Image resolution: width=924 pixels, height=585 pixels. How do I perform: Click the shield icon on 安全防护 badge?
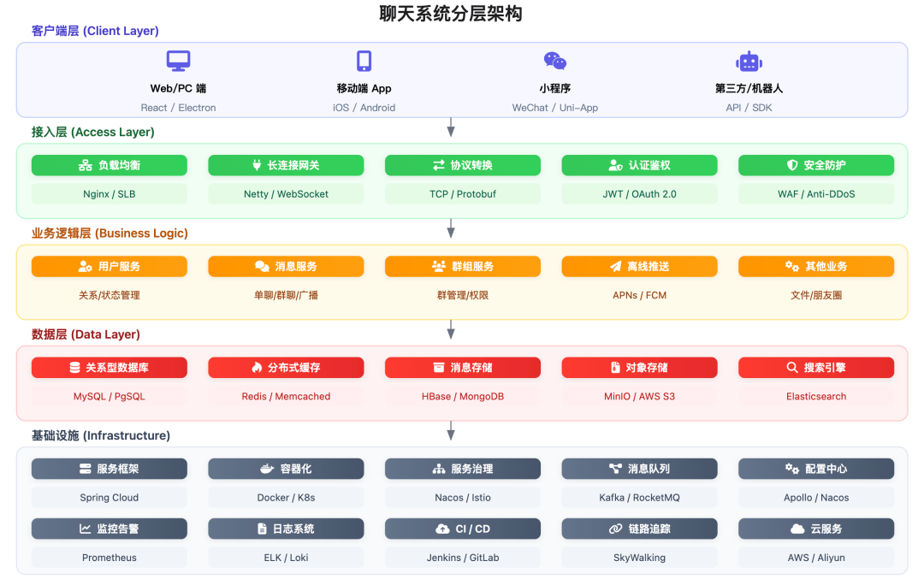click(791, 165)
